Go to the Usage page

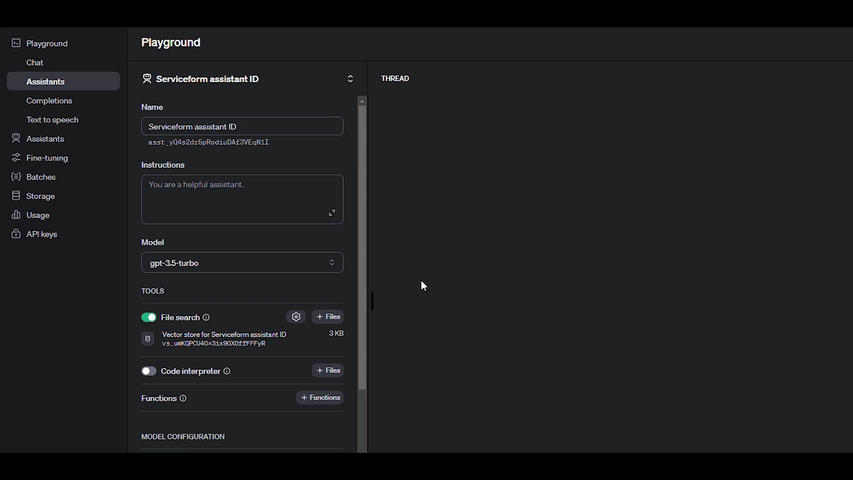[38, 215]
